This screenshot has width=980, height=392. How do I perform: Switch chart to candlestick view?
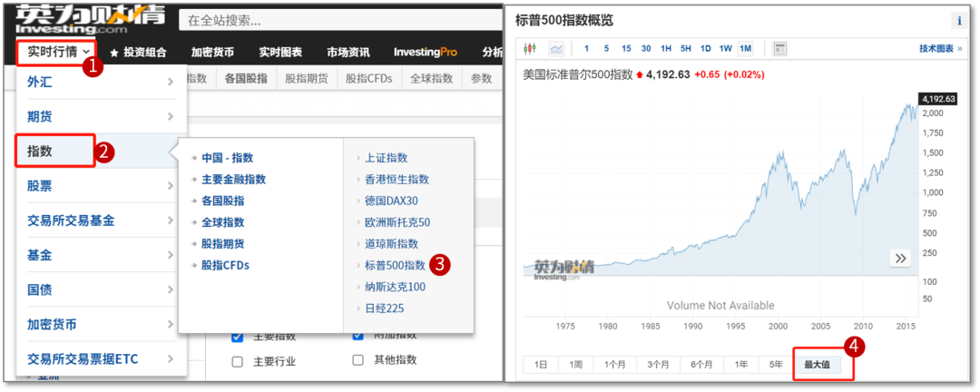pos(530,48)
